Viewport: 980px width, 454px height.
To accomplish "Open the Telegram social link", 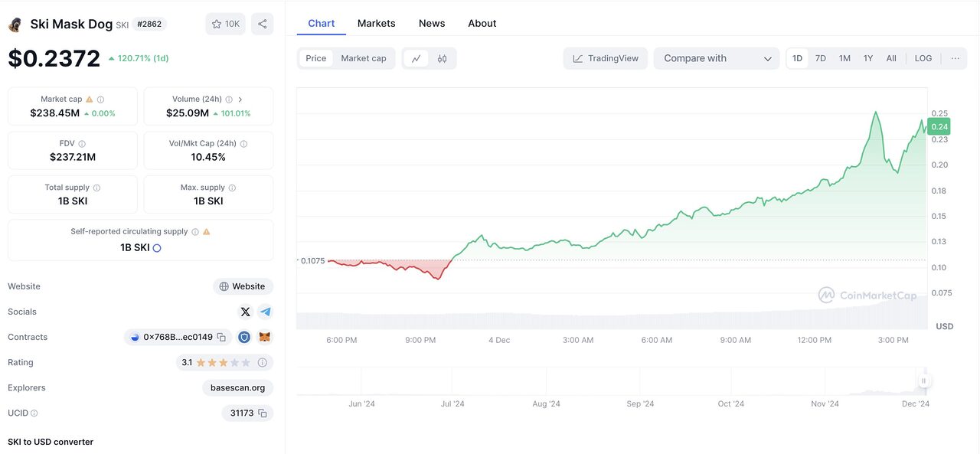I will (x=265, y=312).
